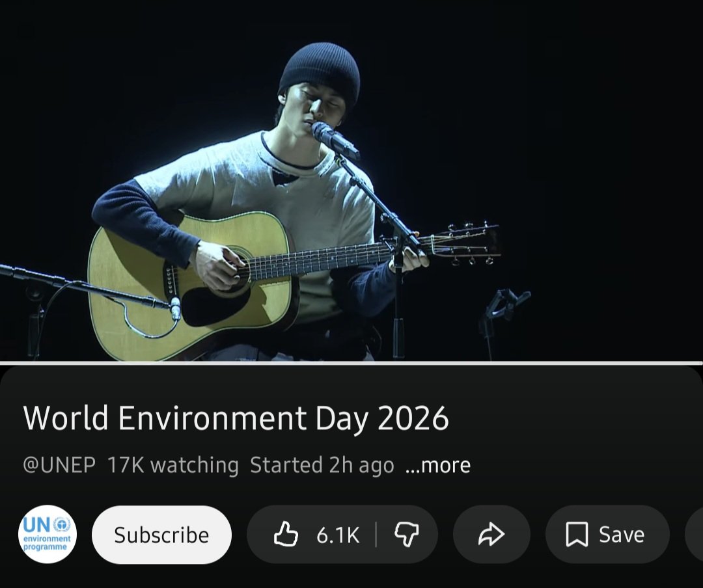The image size is (703, 588).
Task: Select the 17K watching text
Action: coord(172,465)
